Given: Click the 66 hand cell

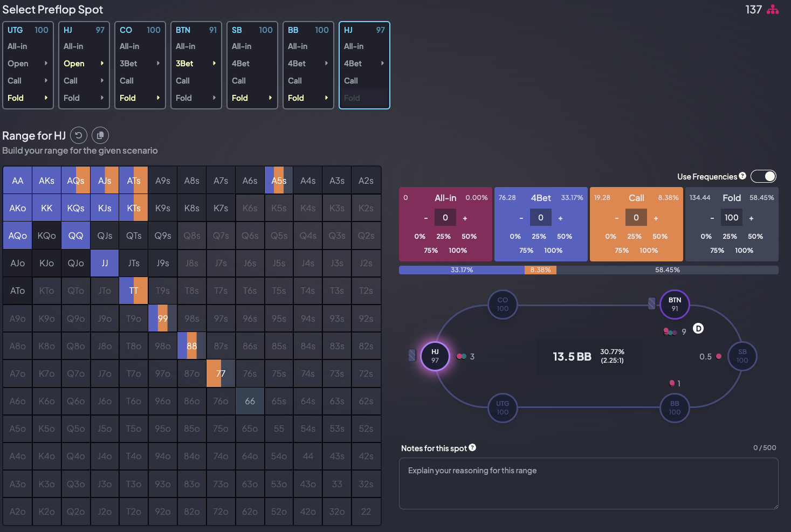Looking at the screenshot, I should (250, 401).
